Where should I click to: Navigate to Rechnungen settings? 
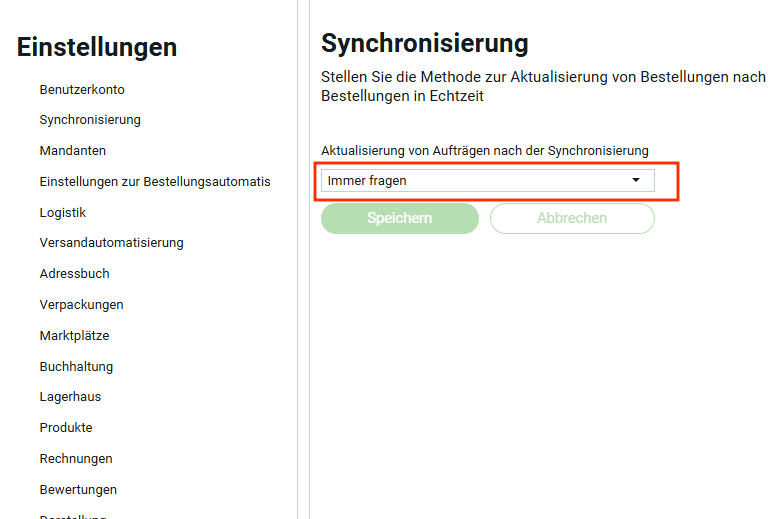point(76,459)
